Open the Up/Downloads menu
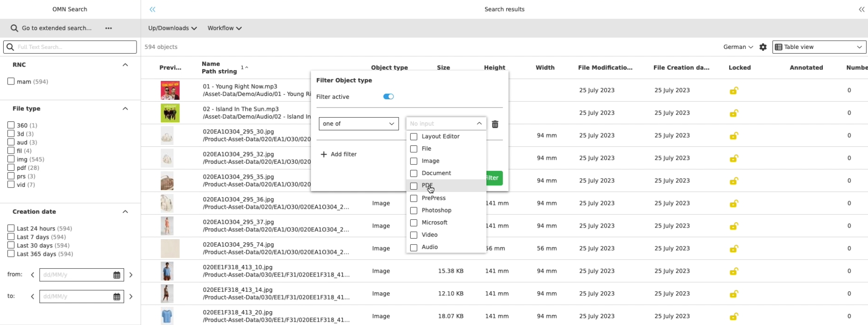This screenshot has height=325, width=868. pos(172,28)
